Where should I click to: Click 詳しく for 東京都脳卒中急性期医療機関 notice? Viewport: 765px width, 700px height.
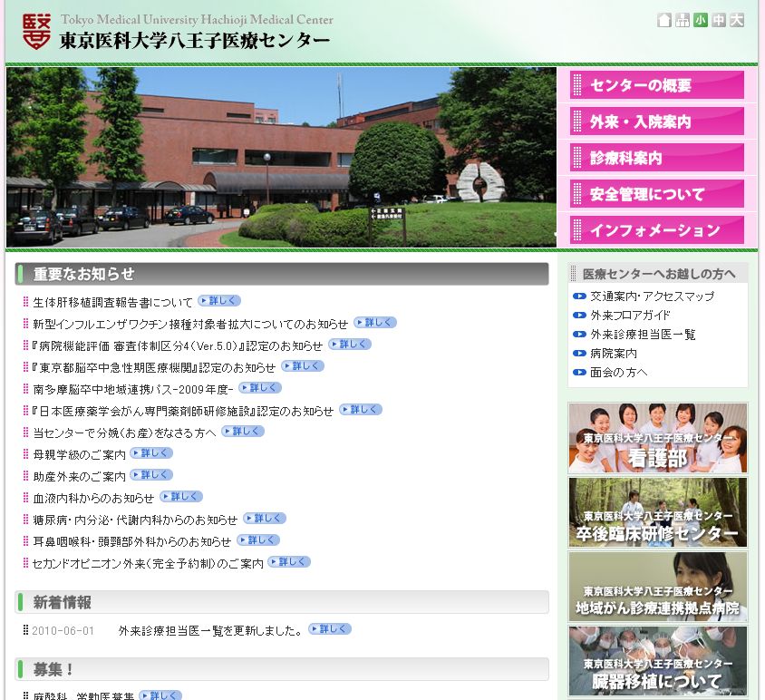pos(303,365)
